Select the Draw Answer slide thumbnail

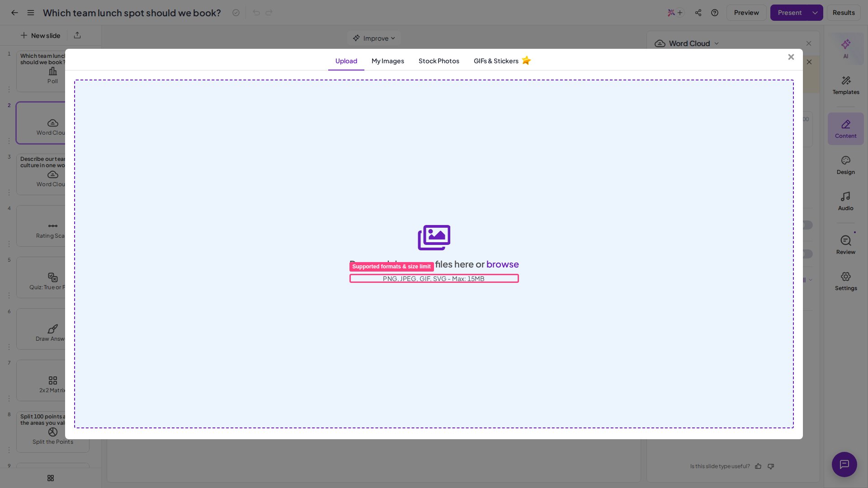(x=41, y=329)
